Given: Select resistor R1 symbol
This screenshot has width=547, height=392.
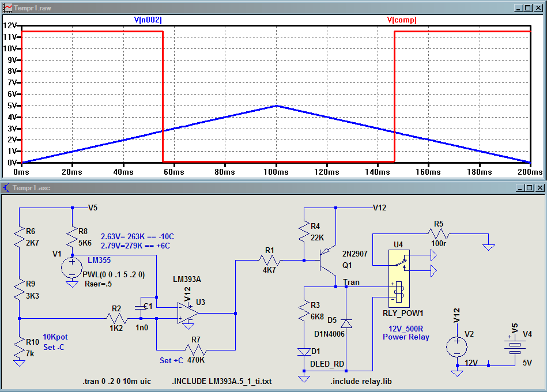Looking at the screenshot, I should tap(269, 260).
